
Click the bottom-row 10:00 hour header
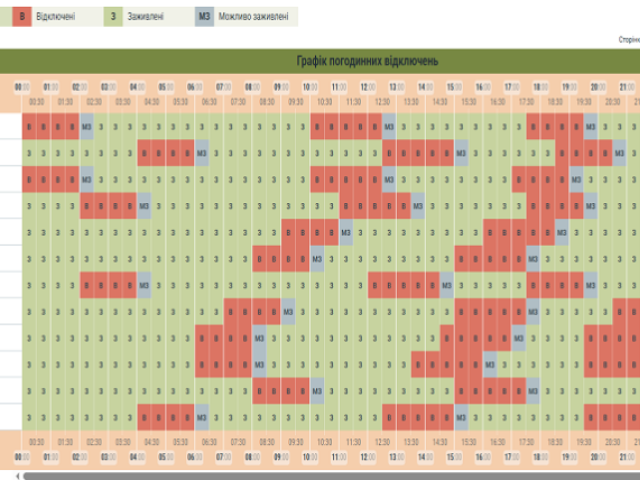[x=311, y=456]
